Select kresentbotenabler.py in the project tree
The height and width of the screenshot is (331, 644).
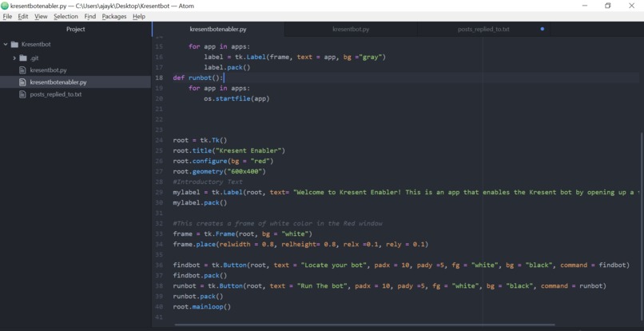point(58,82)
